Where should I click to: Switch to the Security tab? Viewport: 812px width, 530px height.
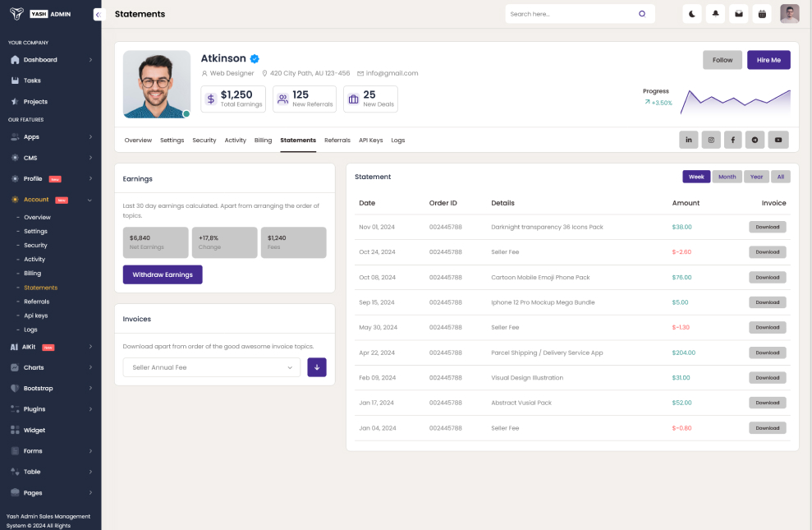tap(204, 141)
